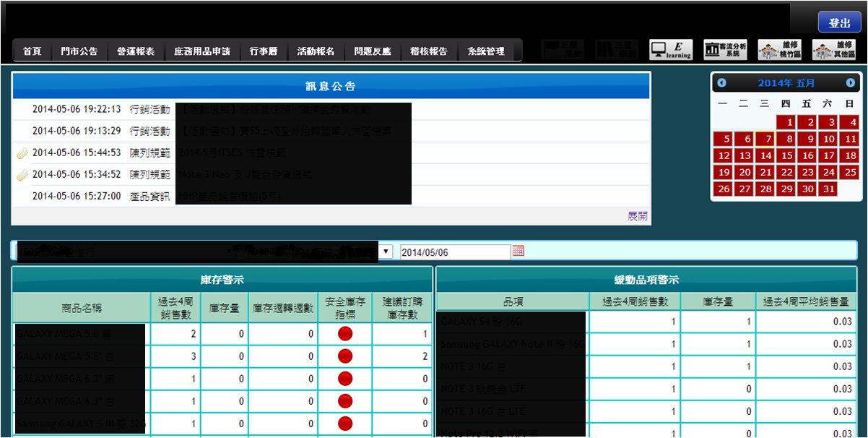Go to previous month in calendar
Viewport: 868px width, 438px height.
[x=721, y=83]
